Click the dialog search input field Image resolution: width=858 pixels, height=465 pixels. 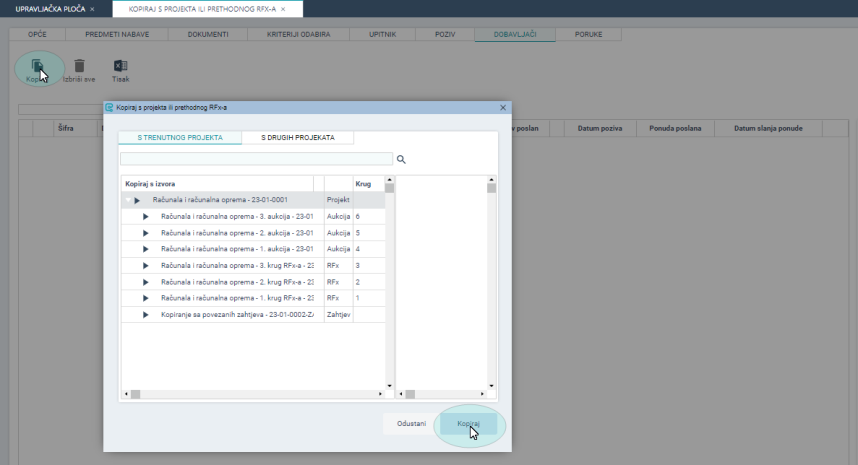coord(256,159)
